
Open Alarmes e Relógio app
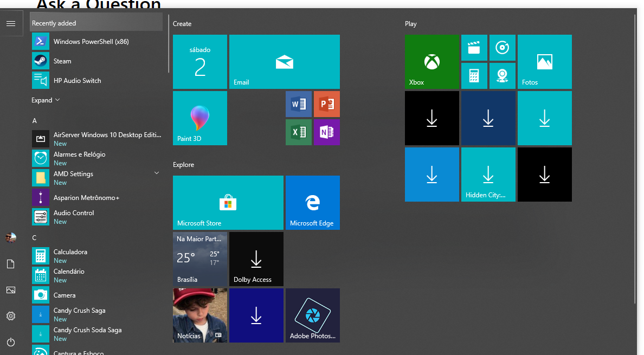pos(97,158)
